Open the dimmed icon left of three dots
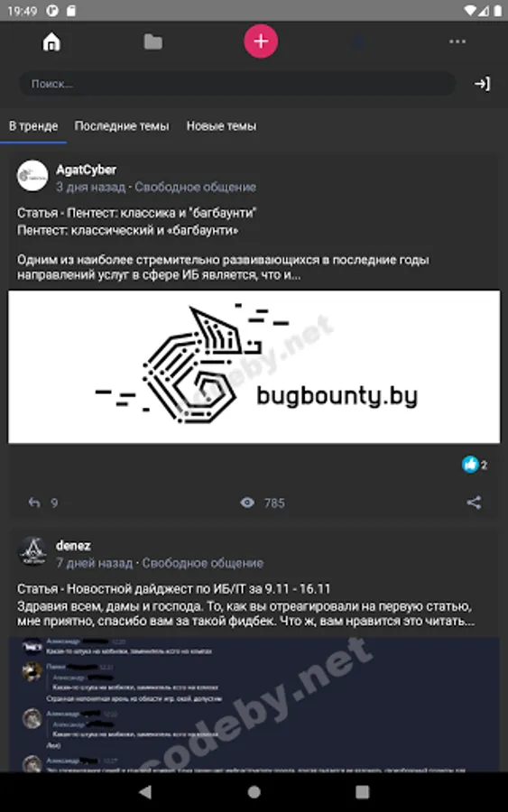Screen dimensions: 508x812 point(357,42)
